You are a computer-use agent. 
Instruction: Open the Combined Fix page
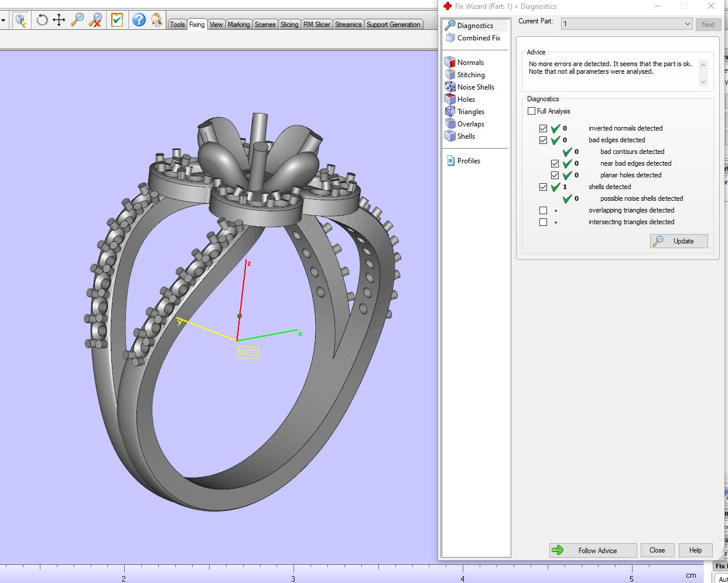click(479, 38)
